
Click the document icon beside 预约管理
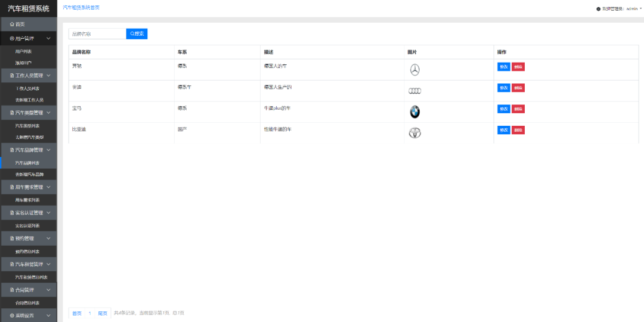(12, 238)
